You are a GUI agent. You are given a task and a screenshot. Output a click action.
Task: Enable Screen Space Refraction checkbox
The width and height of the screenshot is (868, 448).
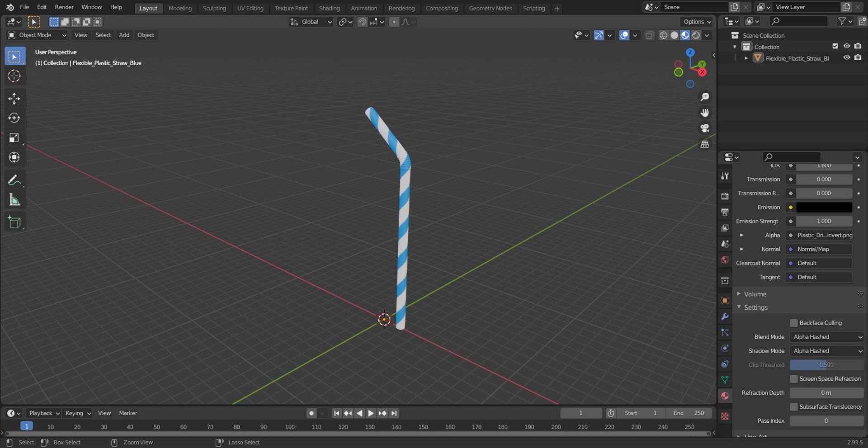tap(793, 379)
